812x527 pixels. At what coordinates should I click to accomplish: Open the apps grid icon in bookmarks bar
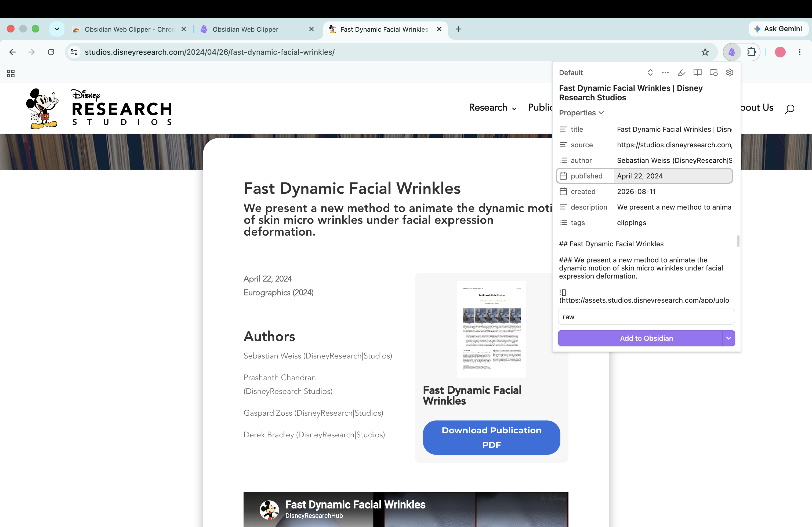coord(10,73)
